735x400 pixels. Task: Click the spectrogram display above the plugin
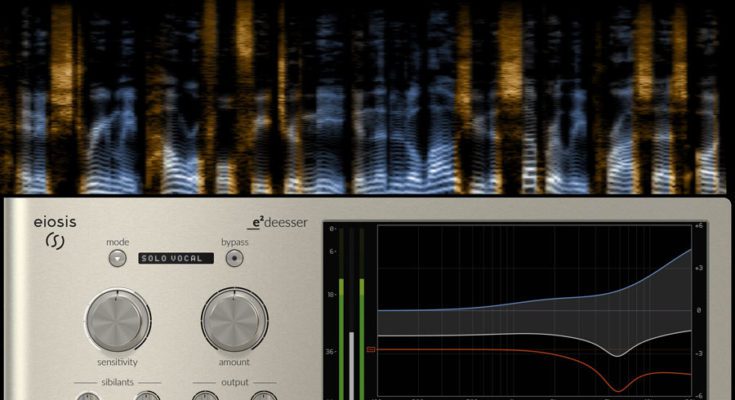pyautogui.click(x=367, y=97)
